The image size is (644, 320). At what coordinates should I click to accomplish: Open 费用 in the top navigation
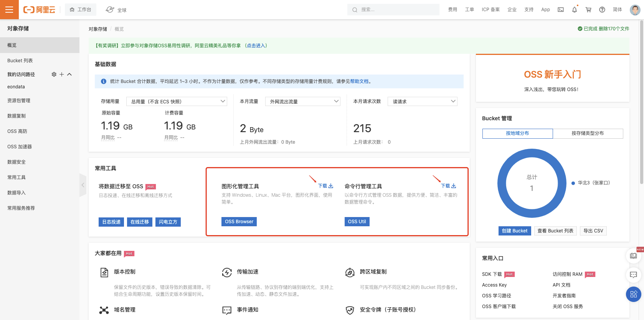click(452, 10)
